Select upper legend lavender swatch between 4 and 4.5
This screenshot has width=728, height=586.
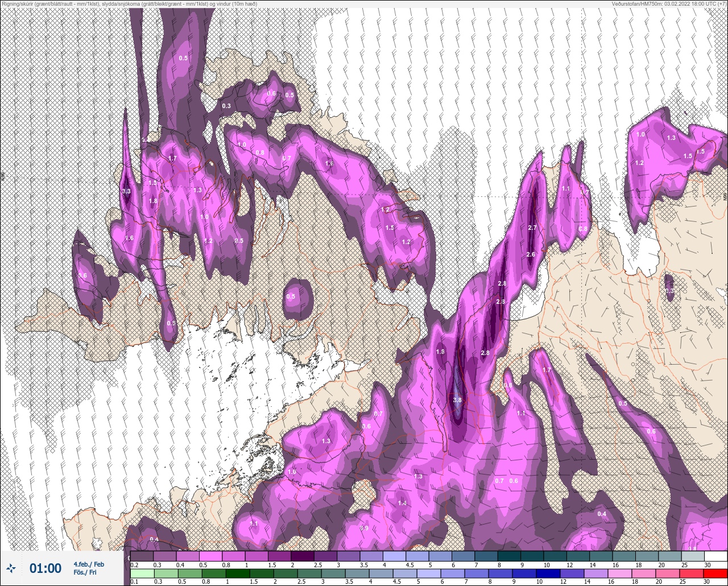[395, 556]
